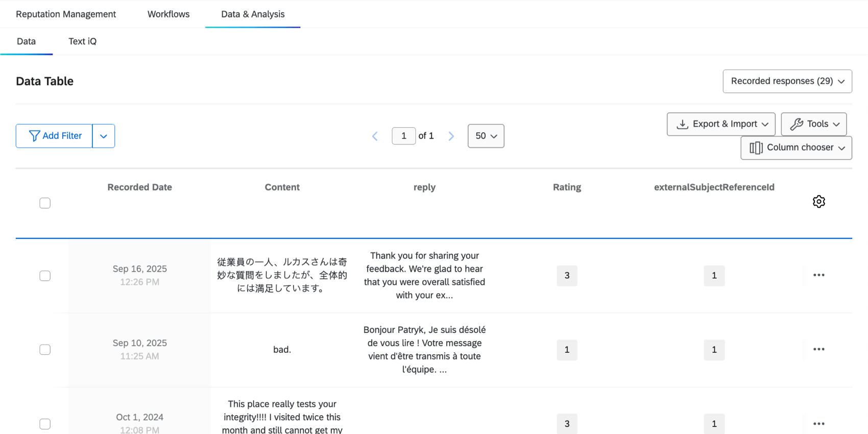This screenshot has height=434, width=868.
Task: Click rating 1 in Sep 10 row
Action: click(567, 350)
